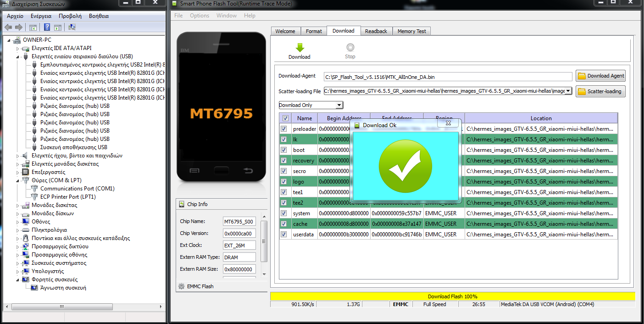Screen dimensions: 644x324
Task: Toggle the select-all checkbox in the table header
Action: point(285,118)
